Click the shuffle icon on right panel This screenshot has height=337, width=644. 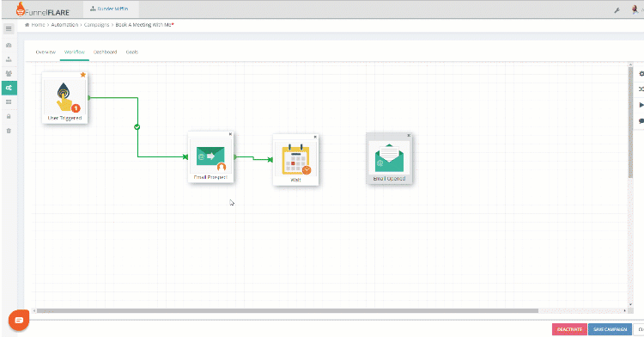tap(641, 89)
